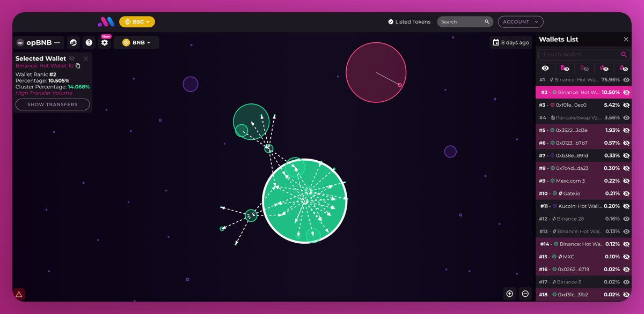
Task: Toggle visibility of wallet #5 0x3522...3d3e
Action: 626,130
